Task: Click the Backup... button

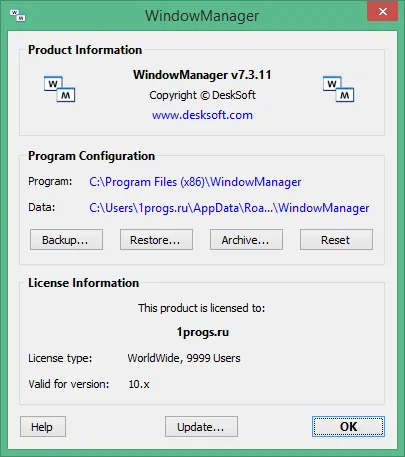Action: point(66,240)
